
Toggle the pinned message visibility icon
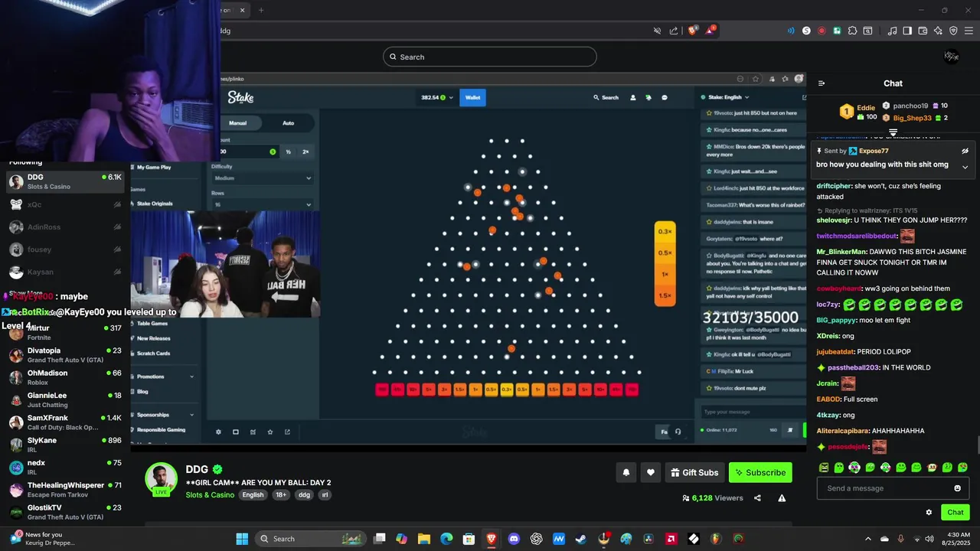tap(965, 151)
